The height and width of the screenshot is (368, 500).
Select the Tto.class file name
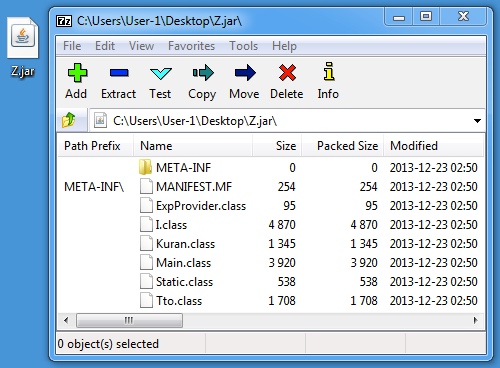(x=179, y=301)
